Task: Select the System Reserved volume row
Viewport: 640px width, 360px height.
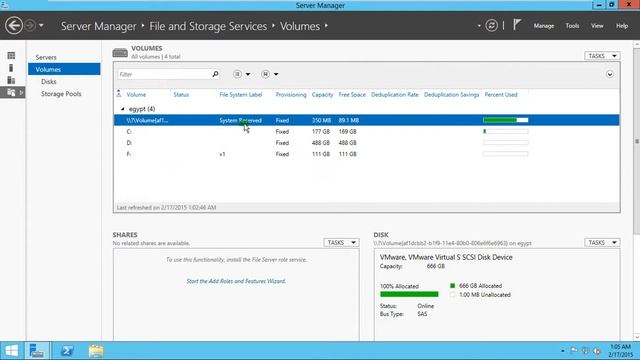Action: [x=366, y=120]
